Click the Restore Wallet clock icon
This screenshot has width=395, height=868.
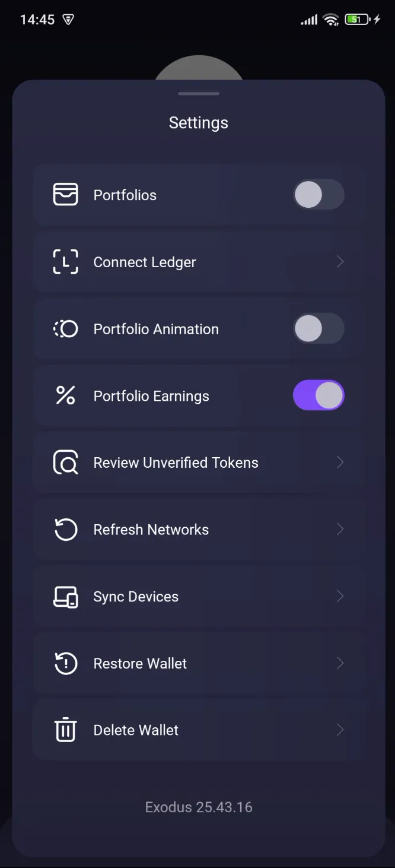[65, 663]
